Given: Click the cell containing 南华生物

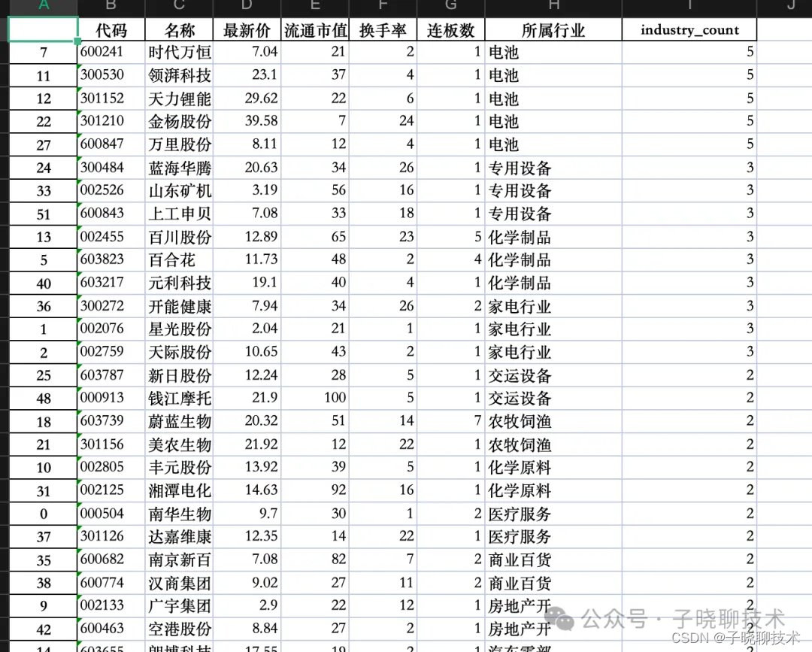Looking at the screenshot, I should (x=178, y=514).
